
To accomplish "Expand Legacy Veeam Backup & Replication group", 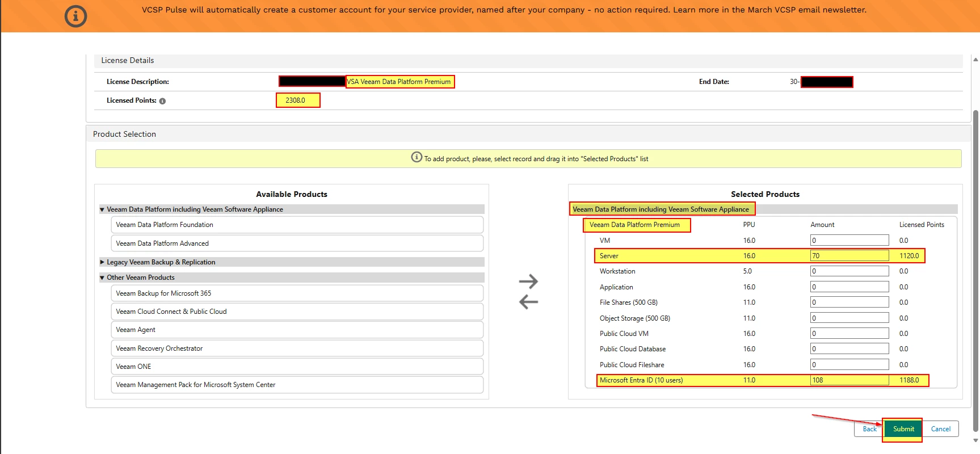I will click(102, 262).
